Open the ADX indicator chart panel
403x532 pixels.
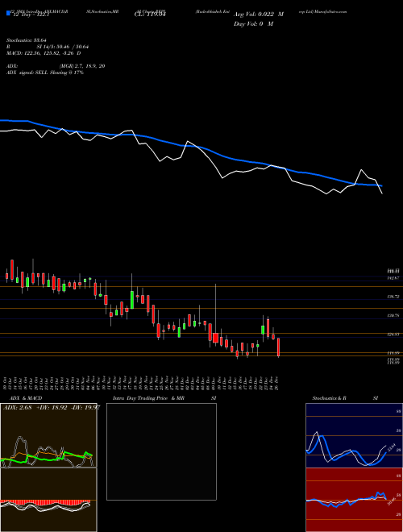click(x=48, y=435)
